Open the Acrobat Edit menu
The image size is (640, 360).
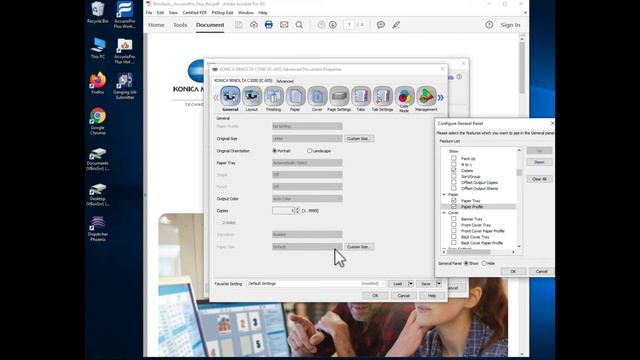(x=160, y=13)
